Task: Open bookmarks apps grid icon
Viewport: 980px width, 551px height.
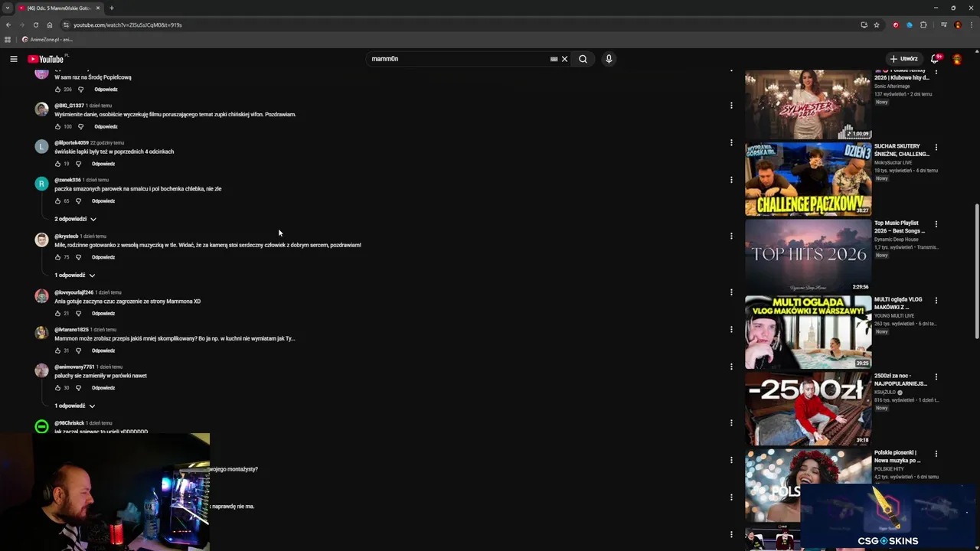Action: 8,40
